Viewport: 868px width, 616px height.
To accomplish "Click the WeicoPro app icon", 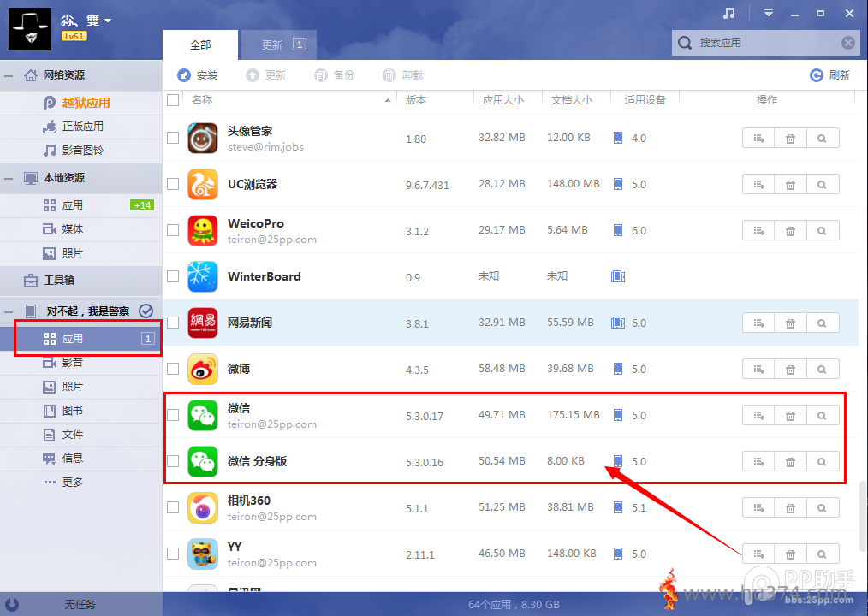I will click(x=203, y=230).
